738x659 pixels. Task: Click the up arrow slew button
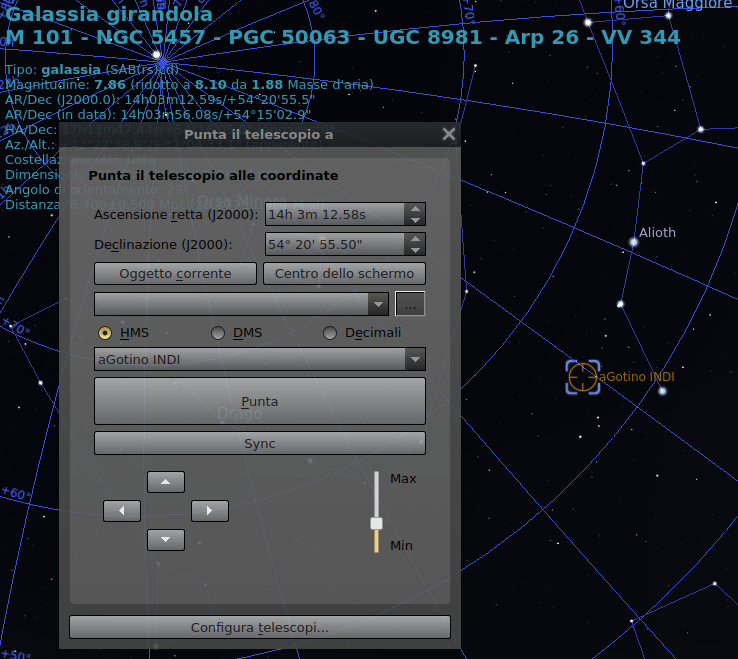[166, 482]
